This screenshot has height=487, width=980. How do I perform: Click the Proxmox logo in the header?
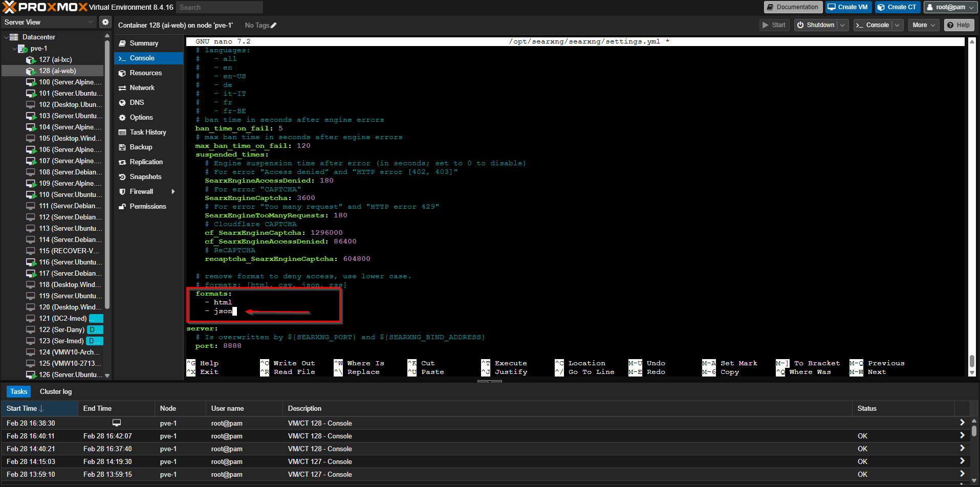tap(45, 7)
